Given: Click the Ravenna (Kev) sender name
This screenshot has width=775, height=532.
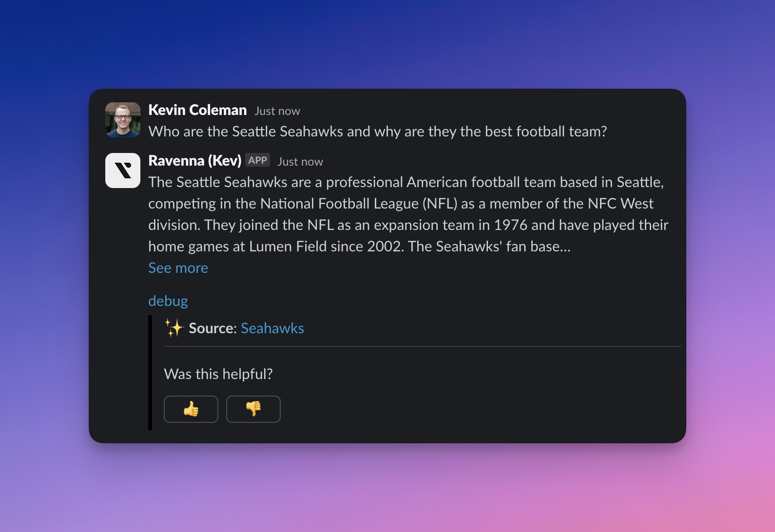Looking at the screenshot, I should 195,161.
